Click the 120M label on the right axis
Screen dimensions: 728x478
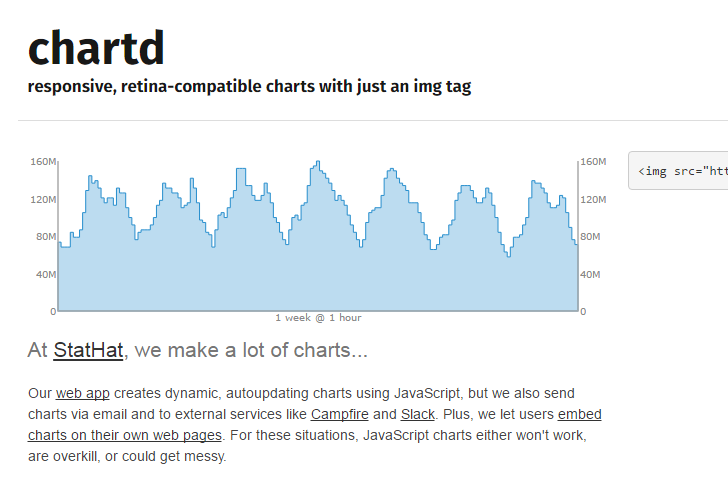594,199
